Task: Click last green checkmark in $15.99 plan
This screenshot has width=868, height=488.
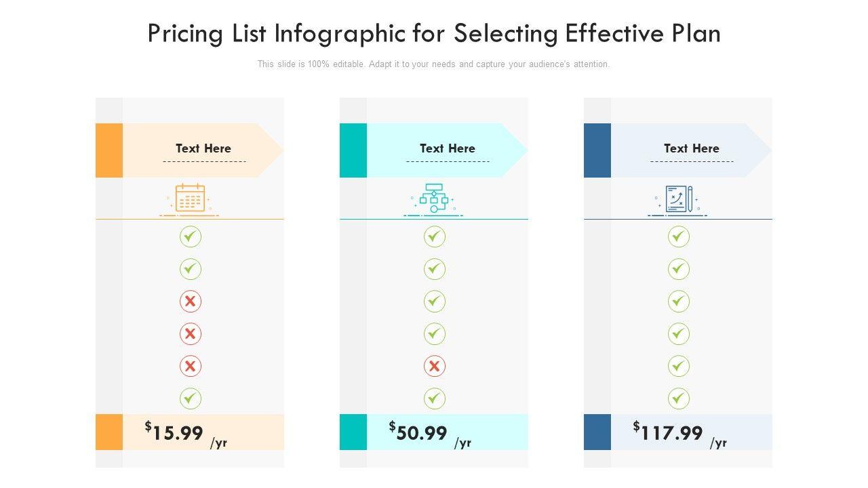Action: 191,398
